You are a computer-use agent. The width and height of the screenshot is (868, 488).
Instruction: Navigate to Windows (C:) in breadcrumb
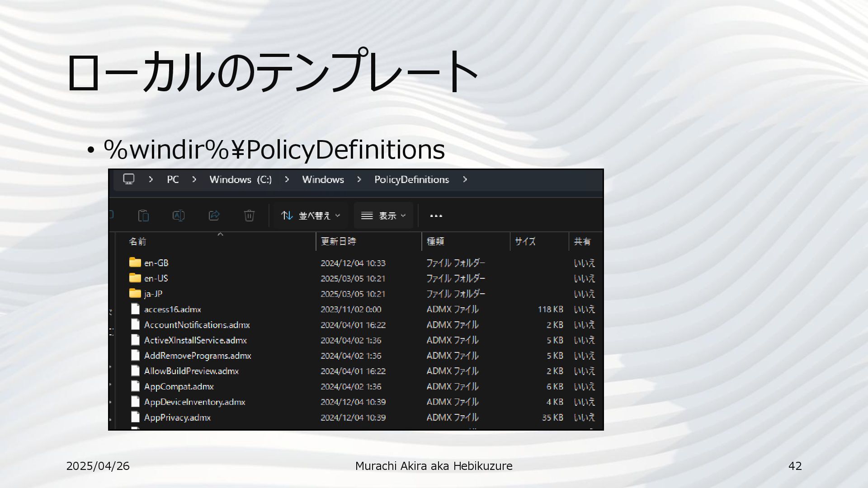coord(241,179)
